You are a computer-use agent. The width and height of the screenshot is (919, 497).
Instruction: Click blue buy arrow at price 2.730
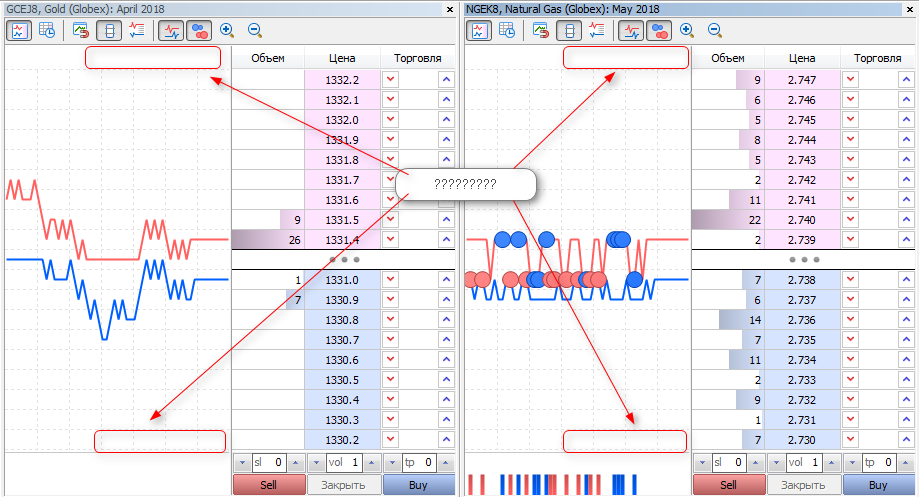click(907, 439)
